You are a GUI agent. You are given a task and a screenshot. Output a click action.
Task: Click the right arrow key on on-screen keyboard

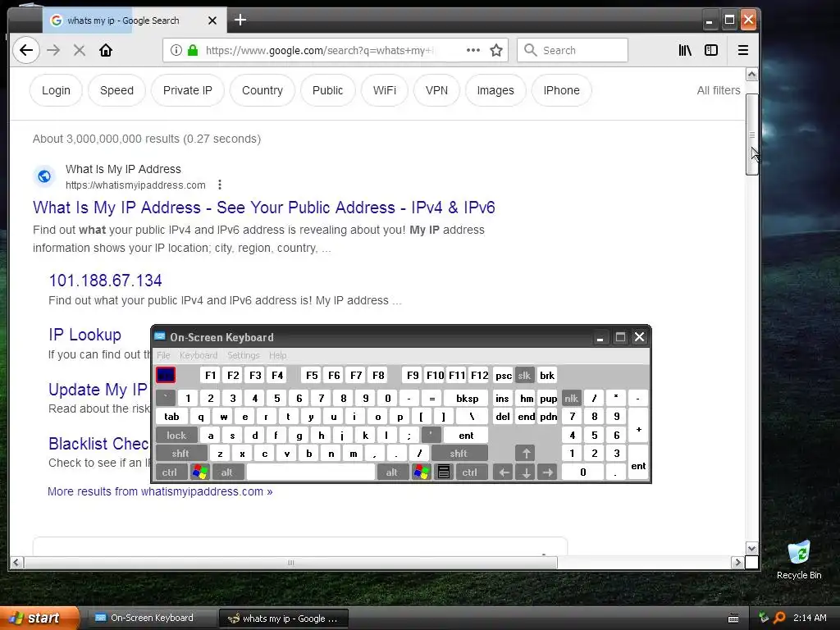click(547, 472)
